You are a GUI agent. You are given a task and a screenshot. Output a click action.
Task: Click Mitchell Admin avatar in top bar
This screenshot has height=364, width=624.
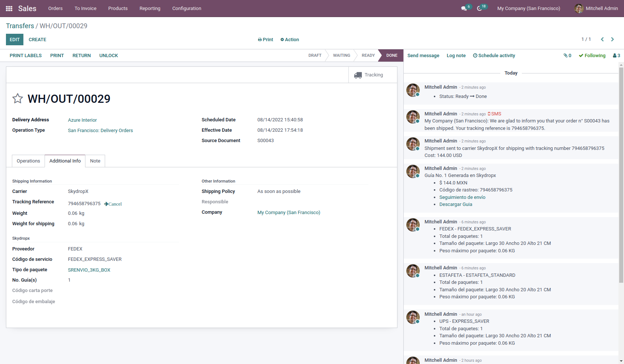[579, 9]
